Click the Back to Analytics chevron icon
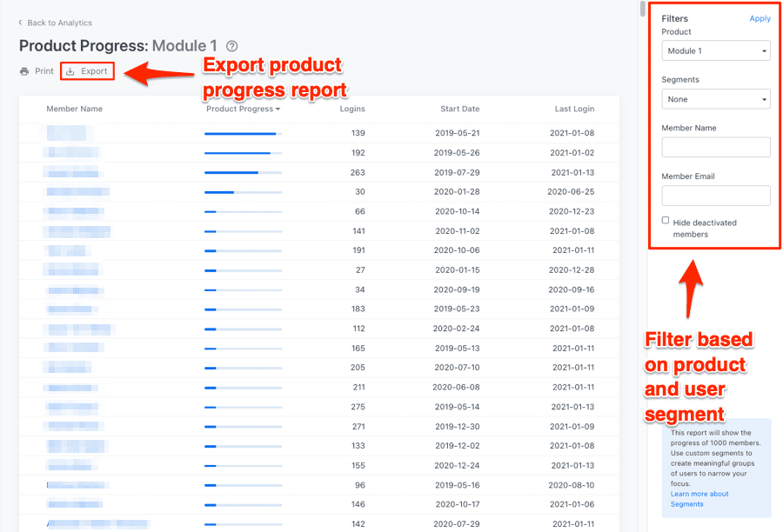The width and height of the screenshot is (783, 532). coord(21,23)
